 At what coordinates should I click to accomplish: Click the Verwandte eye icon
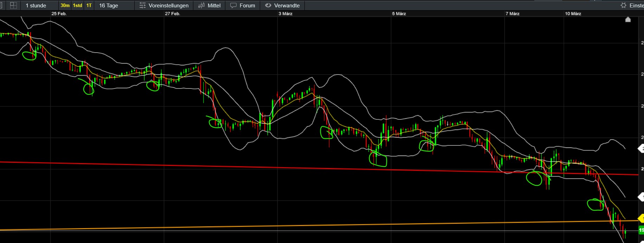click(x=268, y=5)
